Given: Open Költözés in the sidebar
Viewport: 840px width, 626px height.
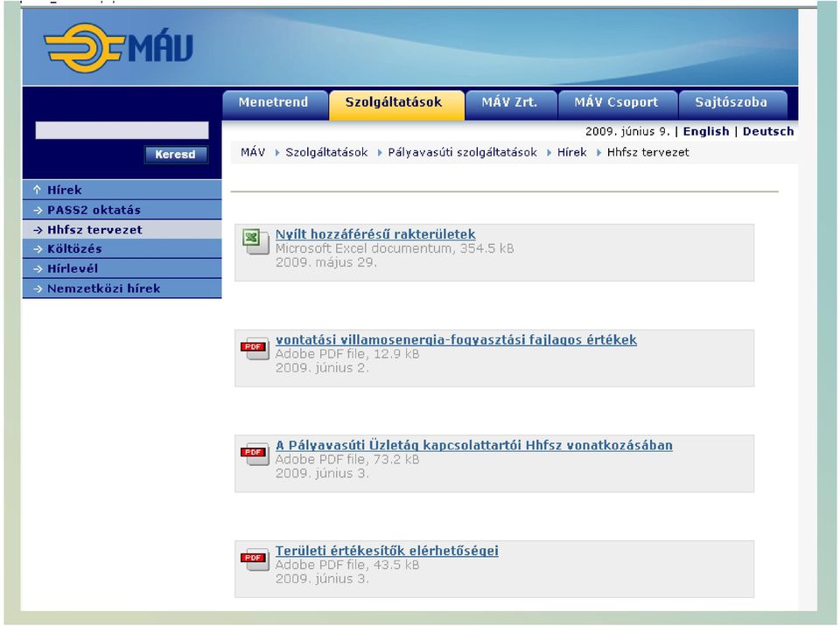Looking at the screenshot, I should (x=122, y=248).
